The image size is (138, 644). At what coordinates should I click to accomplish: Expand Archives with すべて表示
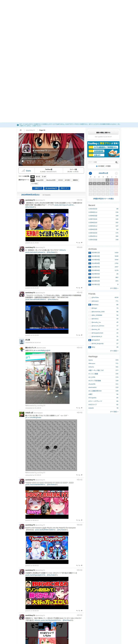pos(114,288)
